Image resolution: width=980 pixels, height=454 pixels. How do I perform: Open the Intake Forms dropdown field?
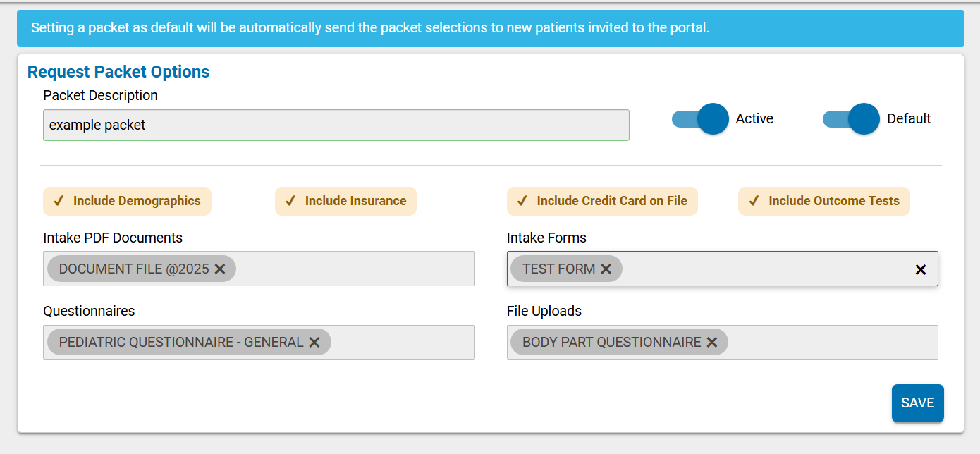[x=761, y=269]
